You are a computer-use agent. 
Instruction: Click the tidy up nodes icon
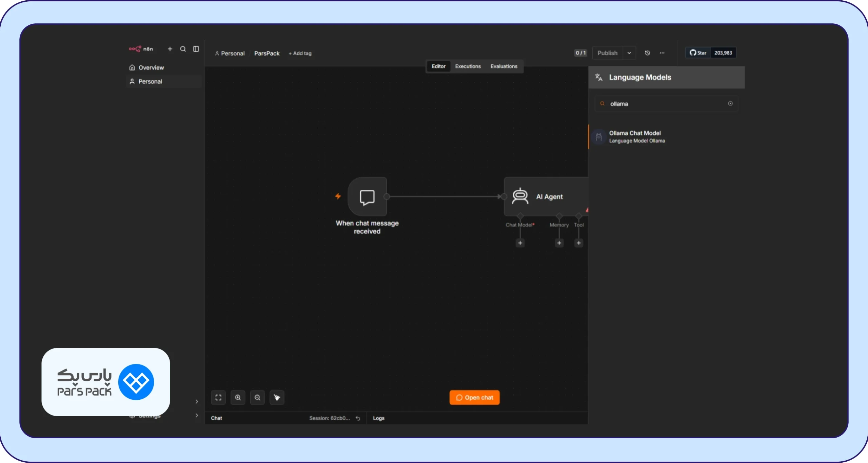[x=277, y=398]
